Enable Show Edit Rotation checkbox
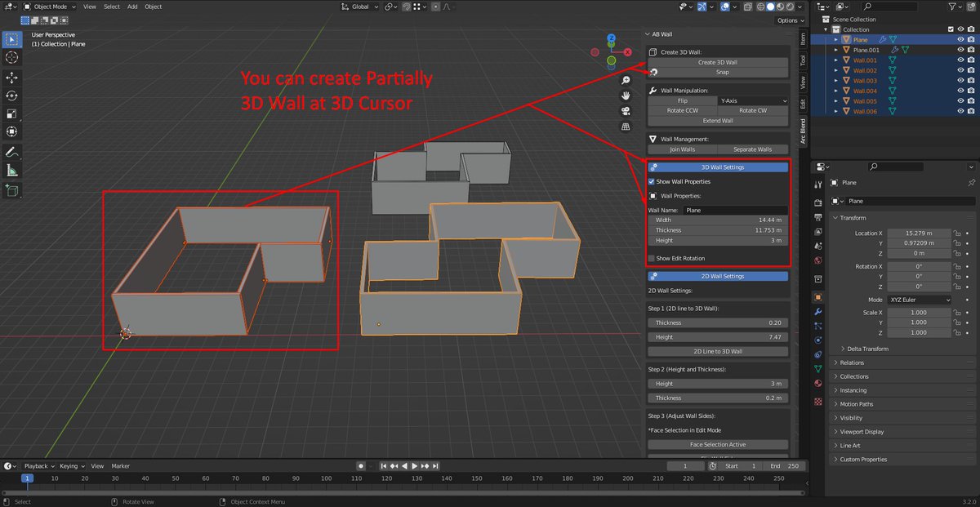 [x=652, y=258]
